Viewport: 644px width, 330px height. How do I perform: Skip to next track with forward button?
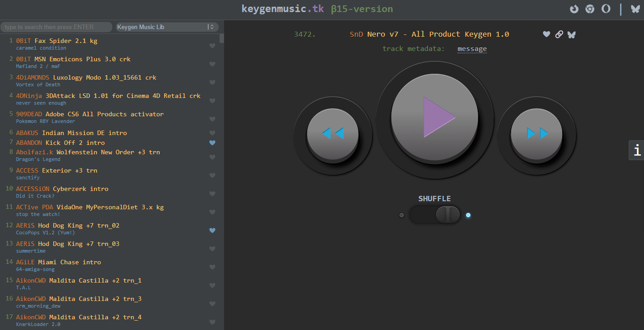(x=537, y=134)
